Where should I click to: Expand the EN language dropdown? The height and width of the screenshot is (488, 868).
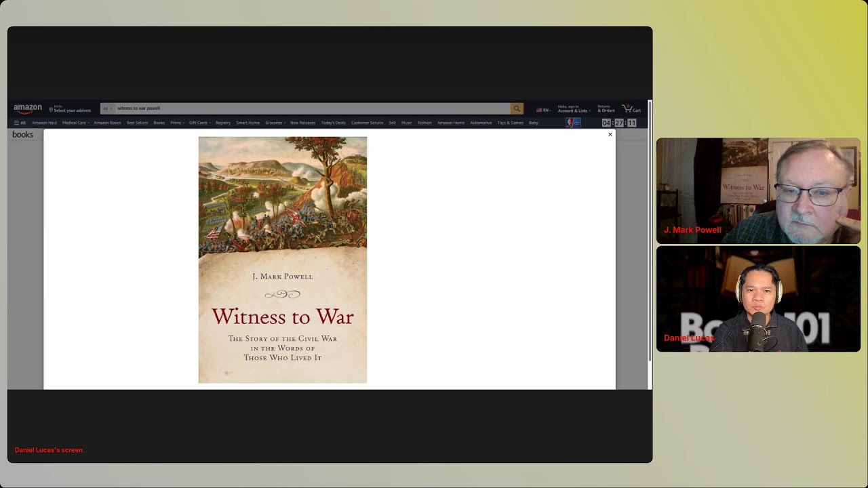tap(547, 110)
